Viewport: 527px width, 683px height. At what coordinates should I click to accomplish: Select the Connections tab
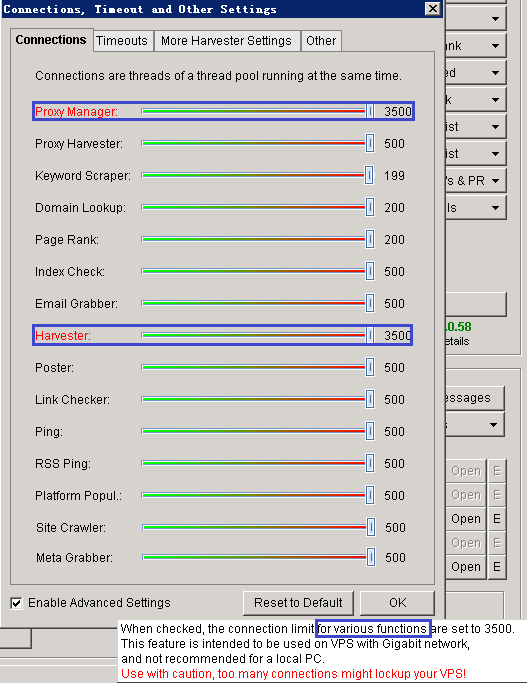(x=51, y=40)
